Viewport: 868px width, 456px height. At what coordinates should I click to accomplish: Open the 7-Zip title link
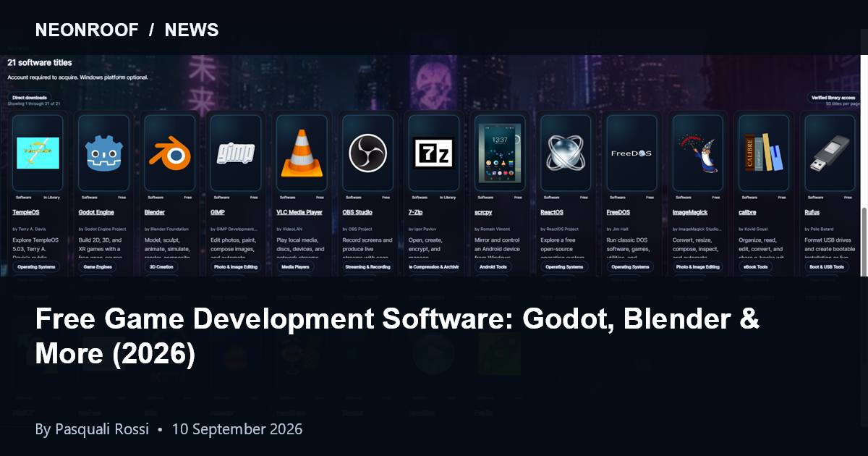(416, 212)
